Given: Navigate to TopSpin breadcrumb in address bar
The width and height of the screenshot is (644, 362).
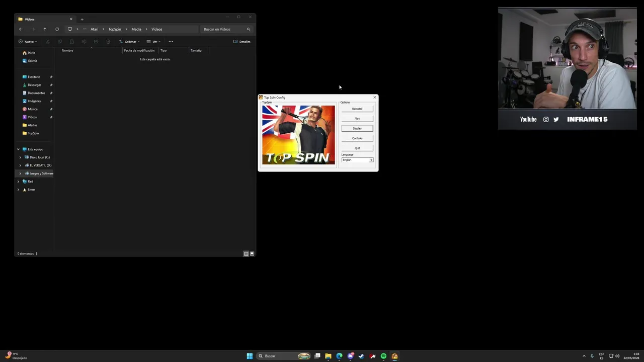Looking at the screenshot, I should tap(115, 29).
